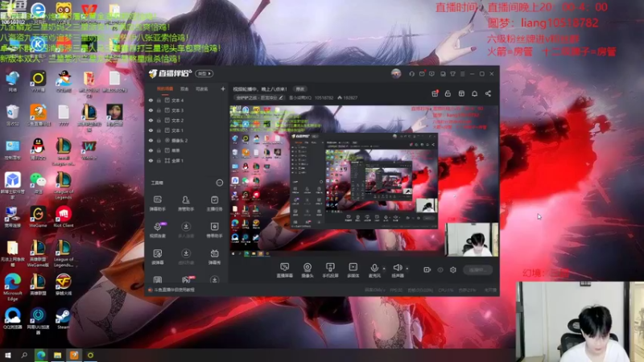The image size is (644, 362).
Task: Hide the 文本 4 source layer
Action: pos(151,100)
